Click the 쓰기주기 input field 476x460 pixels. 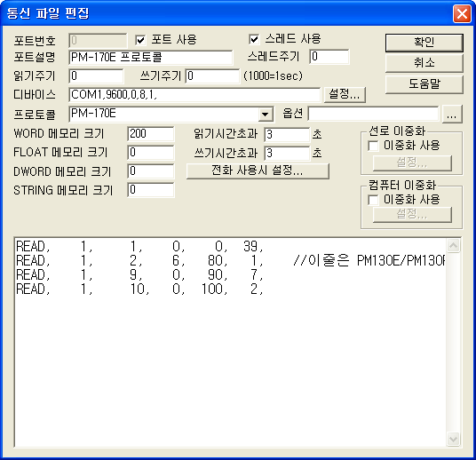point(212,75)
